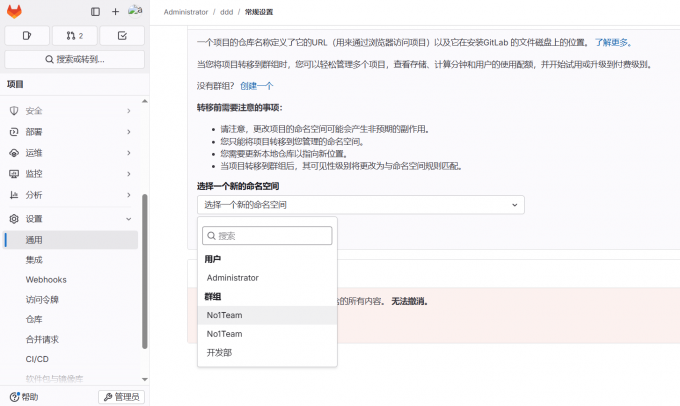
Task: Click the operations icon next to 运维
Action: 14,153
